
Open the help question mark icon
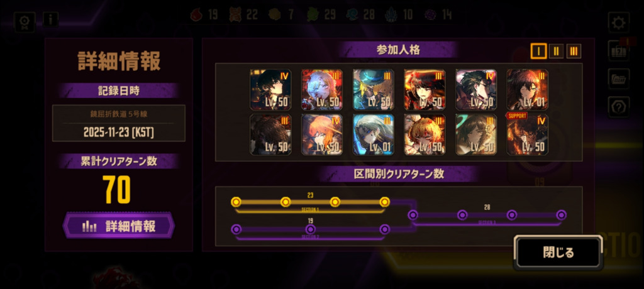[619, 107]
